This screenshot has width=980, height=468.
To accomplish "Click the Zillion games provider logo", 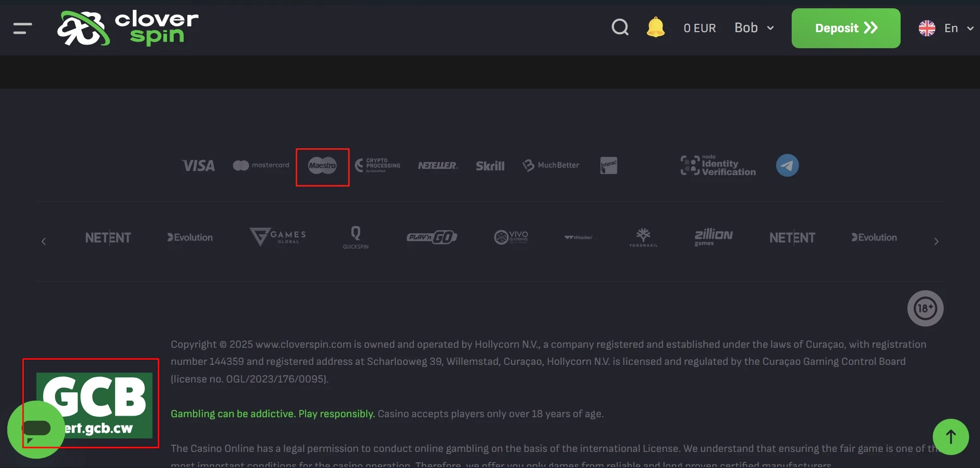I will click(x=713, y=237).
